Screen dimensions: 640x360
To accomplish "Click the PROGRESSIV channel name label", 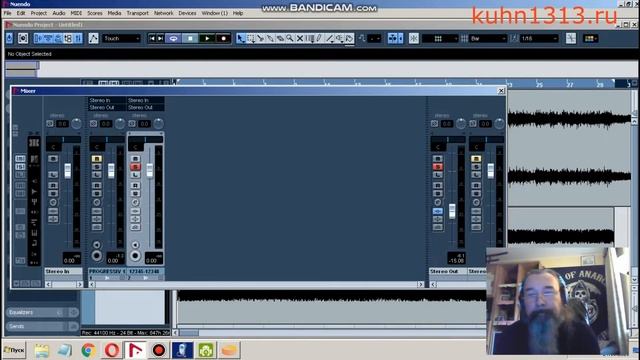I will click(x=107, y=271).
